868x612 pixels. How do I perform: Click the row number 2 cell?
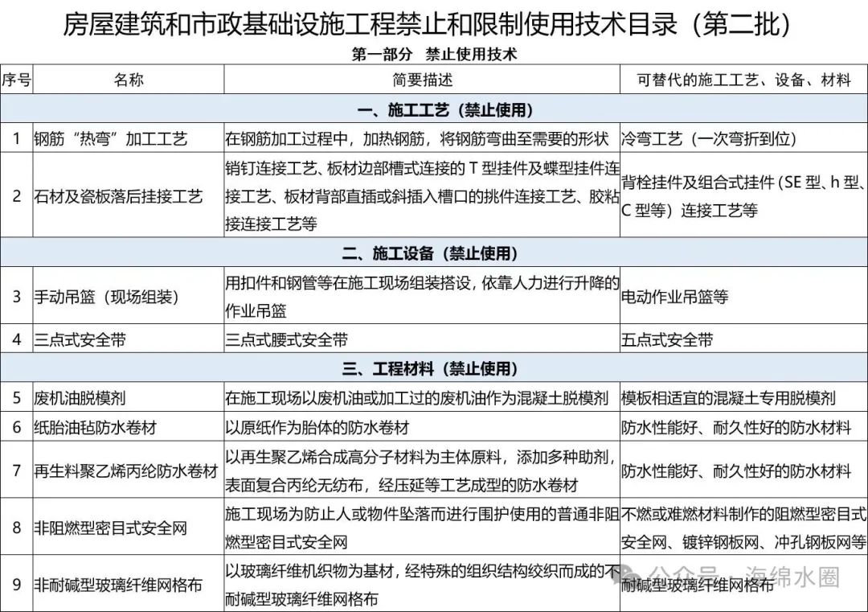pos(17,196)
